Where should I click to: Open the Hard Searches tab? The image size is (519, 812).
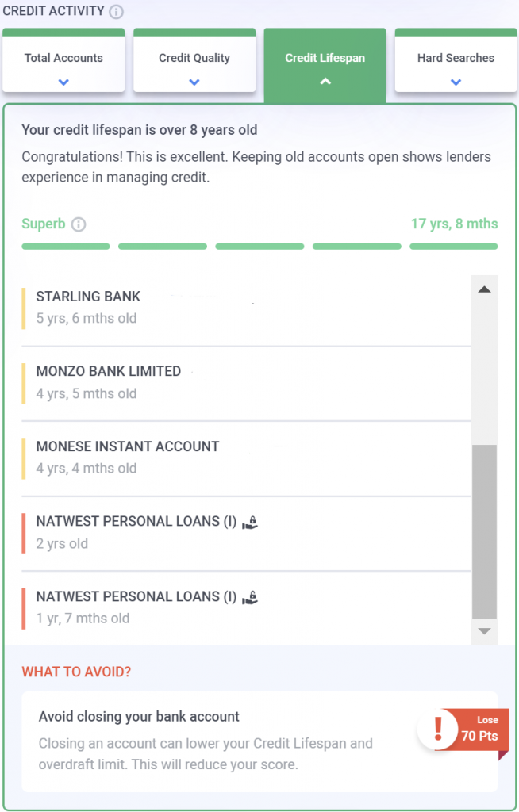(x=456, y=59)
